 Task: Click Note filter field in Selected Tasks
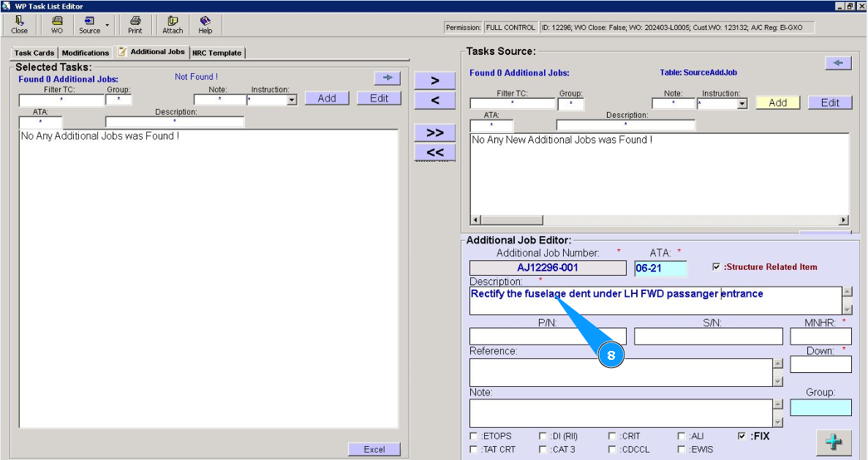(x=220, y=99)
